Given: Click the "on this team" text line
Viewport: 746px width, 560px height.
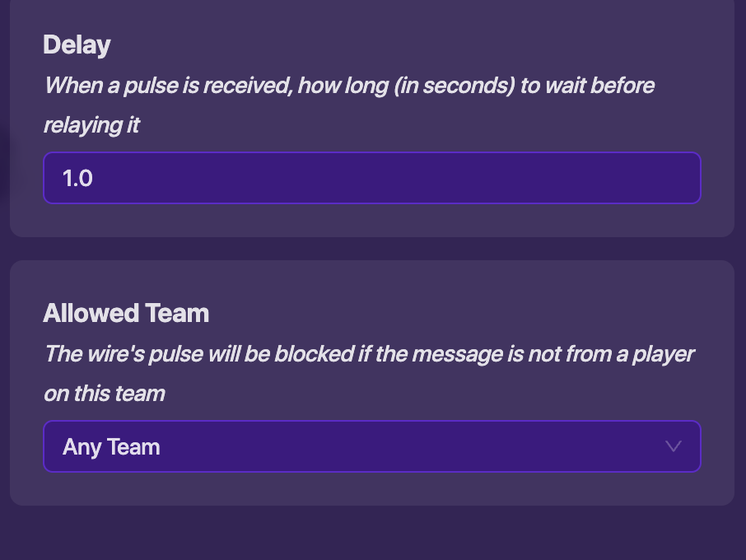Looking at the screenshot, I should pyautogui.click(x=105, y=394).
